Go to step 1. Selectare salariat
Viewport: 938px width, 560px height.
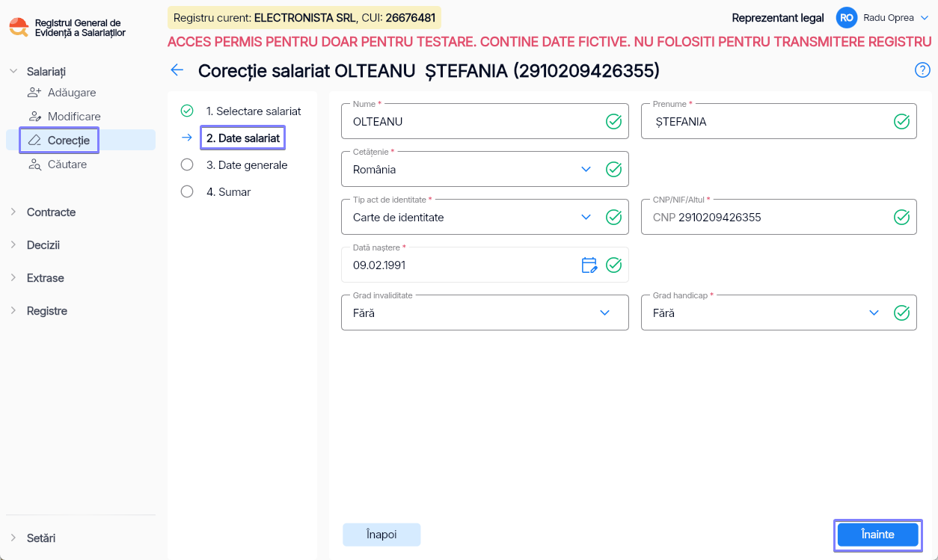(254, 111)
